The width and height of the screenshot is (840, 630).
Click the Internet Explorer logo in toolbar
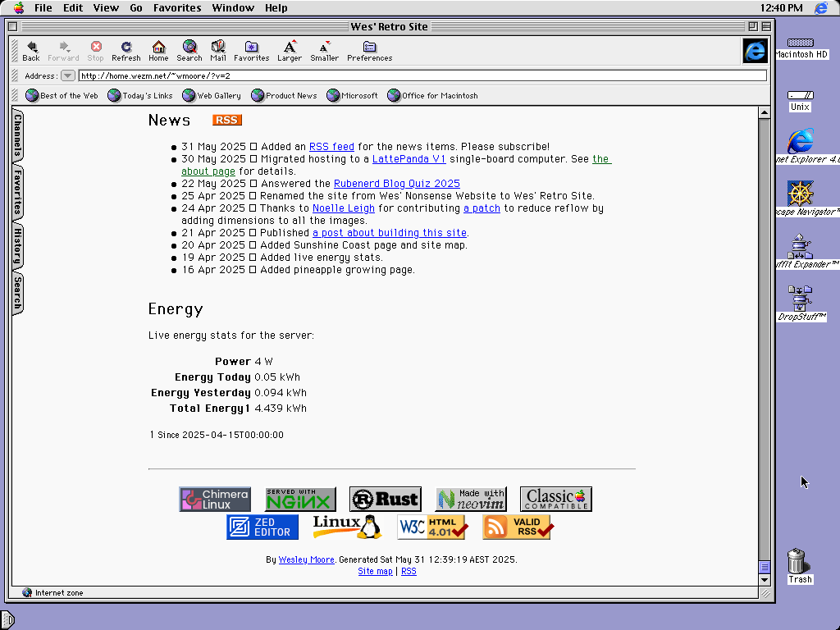756,51
